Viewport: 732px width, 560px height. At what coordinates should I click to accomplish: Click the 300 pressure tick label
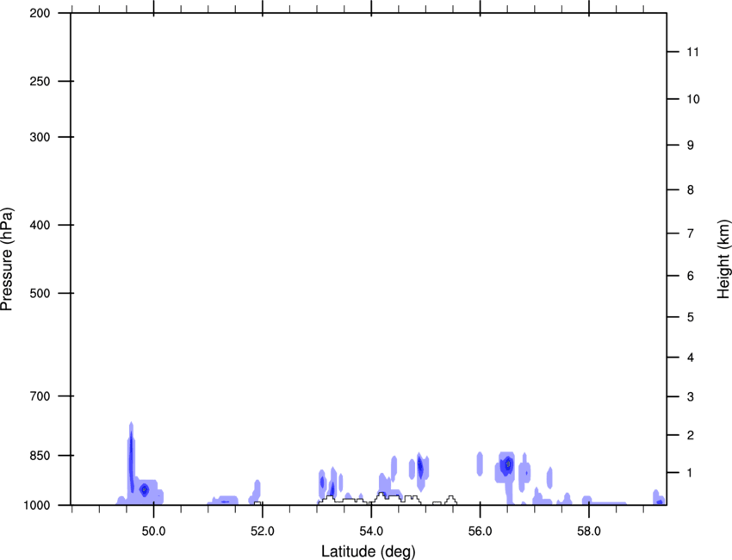[40, 137]
